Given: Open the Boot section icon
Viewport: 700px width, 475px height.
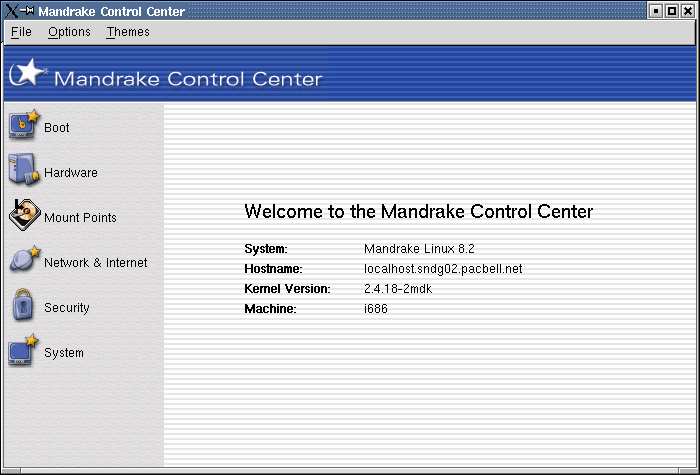Looking at the screenshot, I should click(25, 124).
